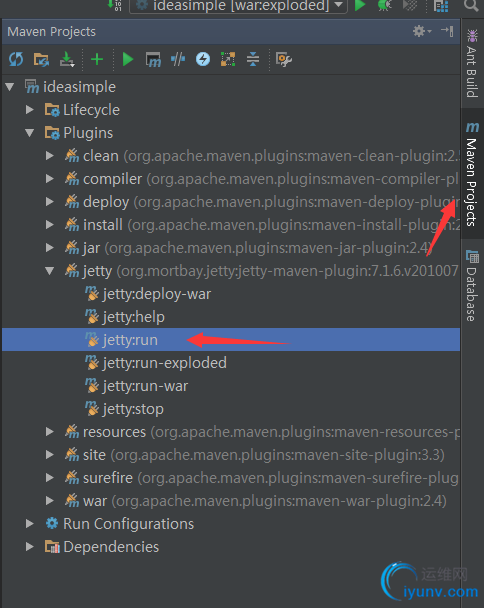
Task: Select the Plugins folder label
Action: (88, 133)
